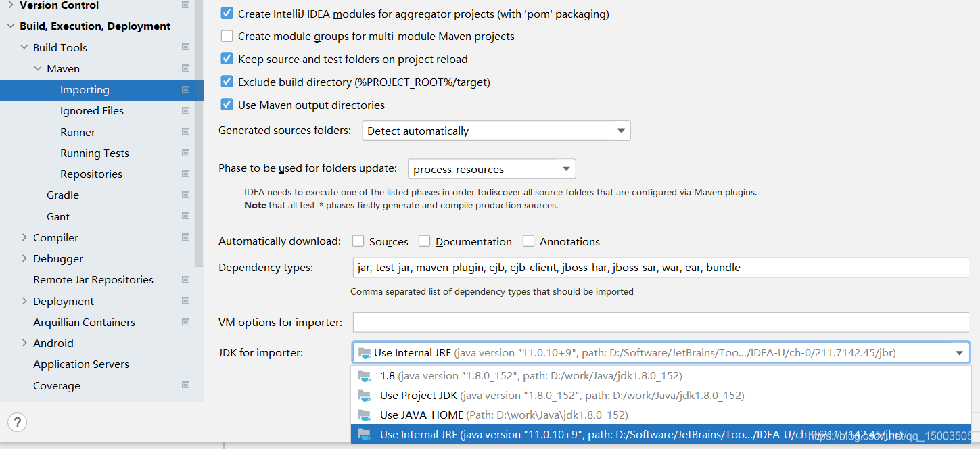Enable automatic download of Sources
Screen dimensions: 980x449
357,241
